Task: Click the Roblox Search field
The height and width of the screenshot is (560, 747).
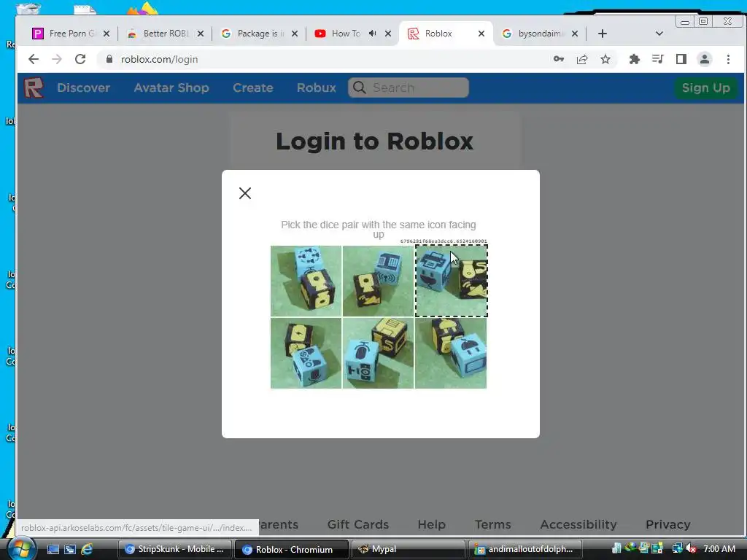Action: [x=409, y=87]
